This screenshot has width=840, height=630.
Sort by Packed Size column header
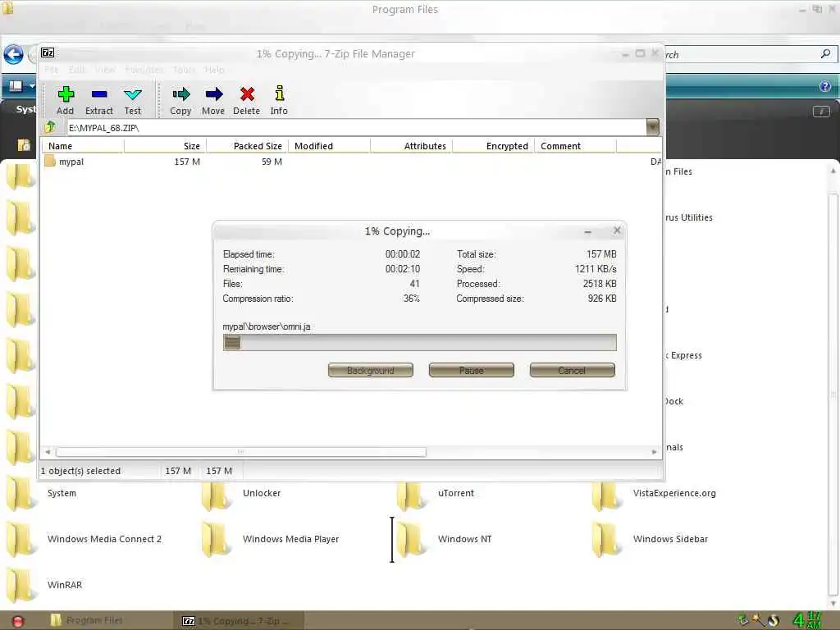pyautogui.click(x=247, y=146)
